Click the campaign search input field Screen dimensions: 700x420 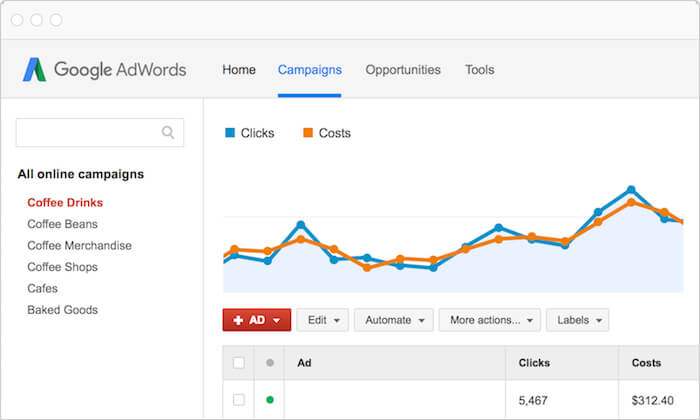point(100,133)
